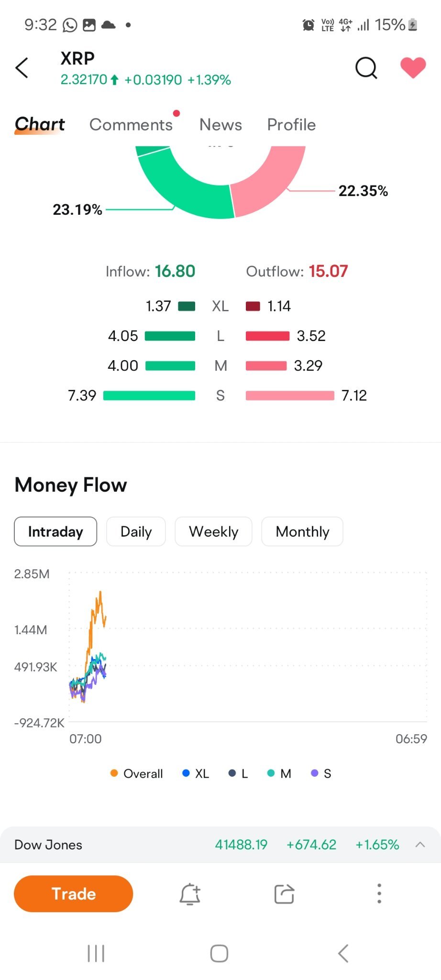Image resolution: width=441 pixels, height=980 pixels.
Task: Tap the gallery notification icon
Action: coord(89,25)
